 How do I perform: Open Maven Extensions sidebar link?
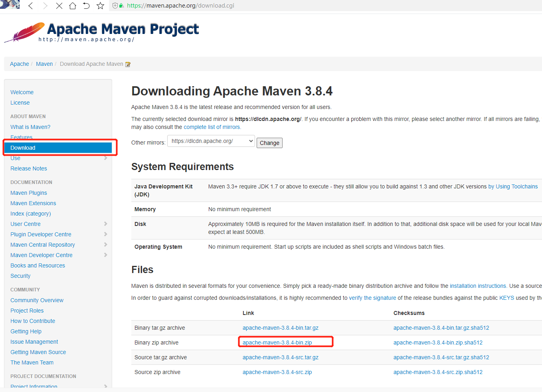coord(33,203)
